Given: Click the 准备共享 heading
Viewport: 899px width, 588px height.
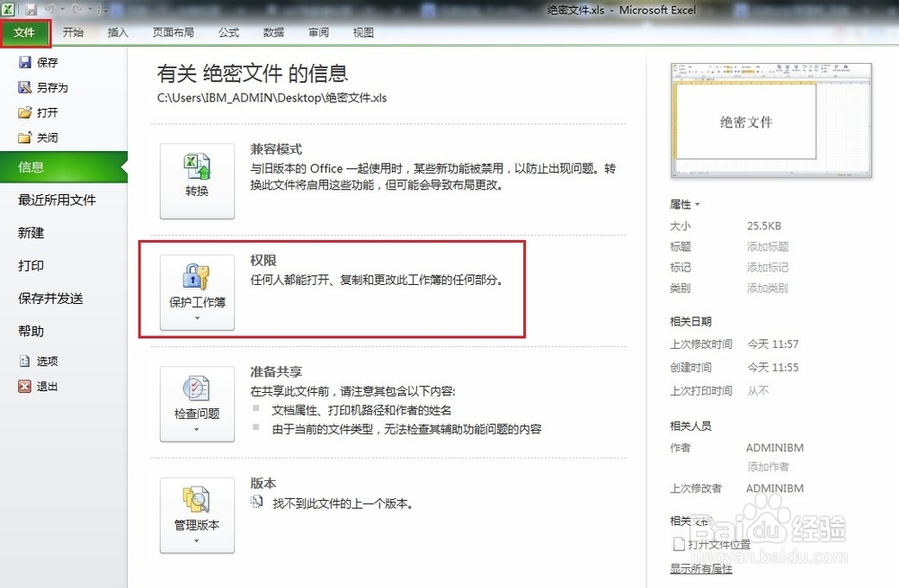Looking at the screenshot, I should (276, 371).
